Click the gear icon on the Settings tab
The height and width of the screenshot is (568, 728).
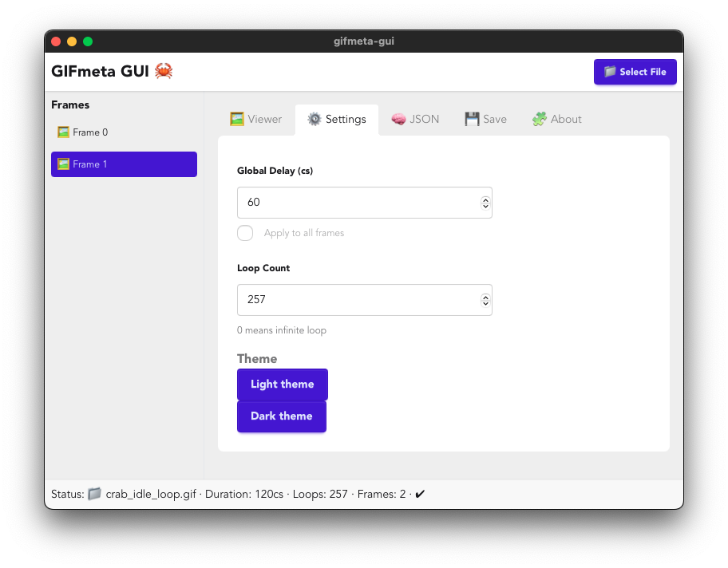tap(314, 119)
